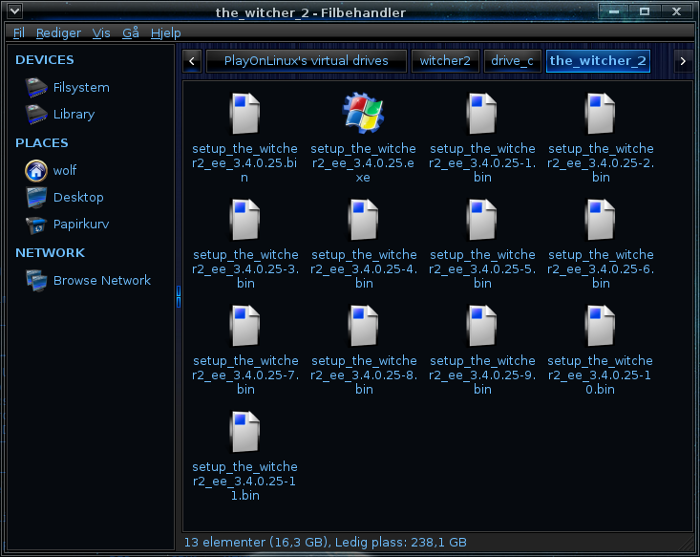Screen dimensions: 700x557
Task: Select the 3.4.0.25-2.bin file icon
Action: [600, 113]
